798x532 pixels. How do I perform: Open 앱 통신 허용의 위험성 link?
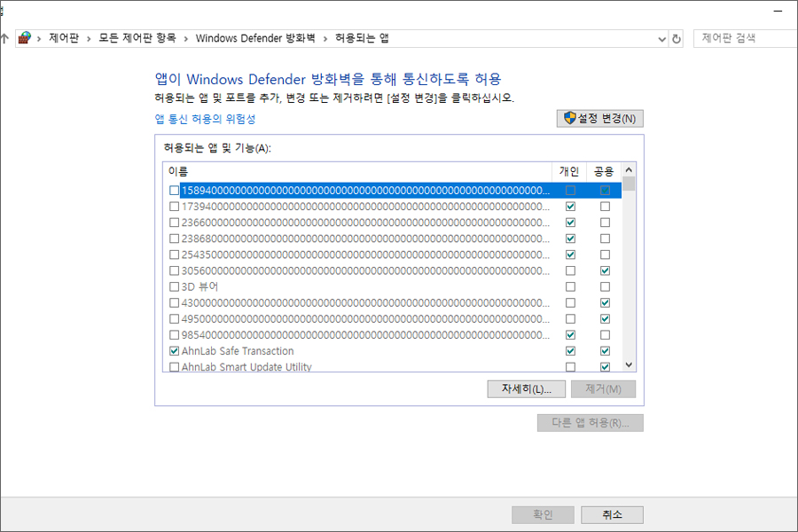(205, 119)
